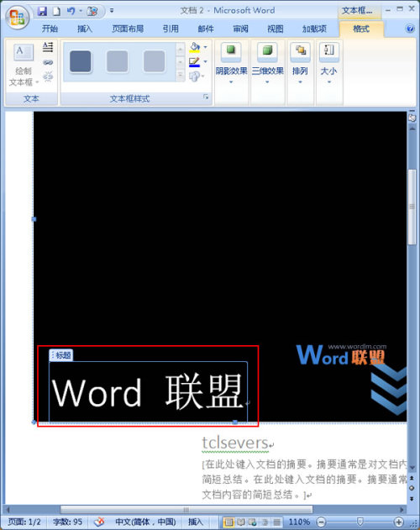Click the zoom out minus button
This screenshot has height=530, width=420.
(321, 522)
